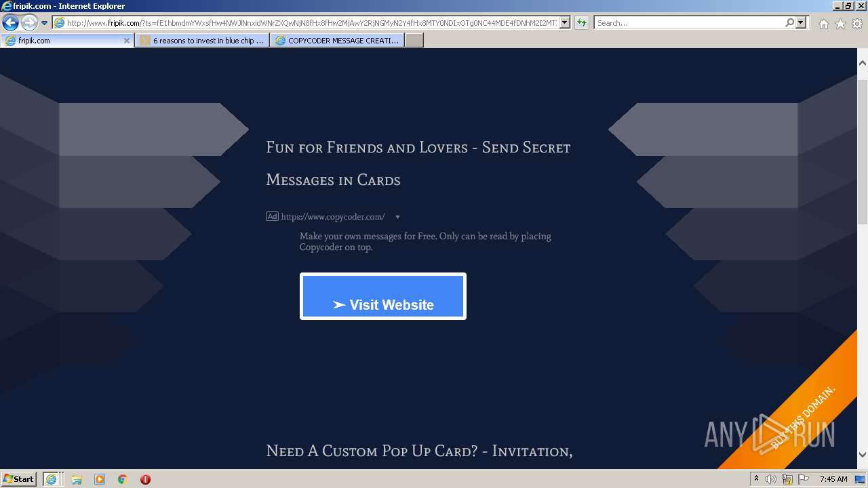
Task: Launch Chrome from the taskbar
Action: pos(122,479)
